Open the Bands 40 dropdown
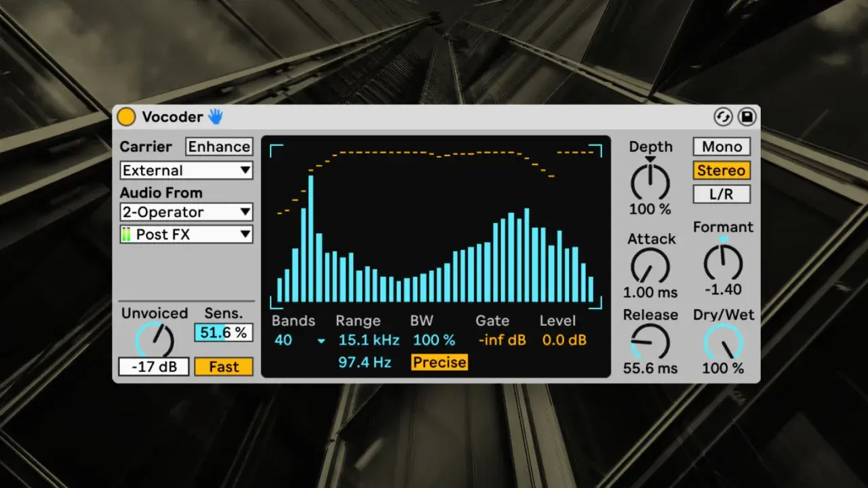Image resolution: width=868 pixels, height=488 pixels. (299, 340)
